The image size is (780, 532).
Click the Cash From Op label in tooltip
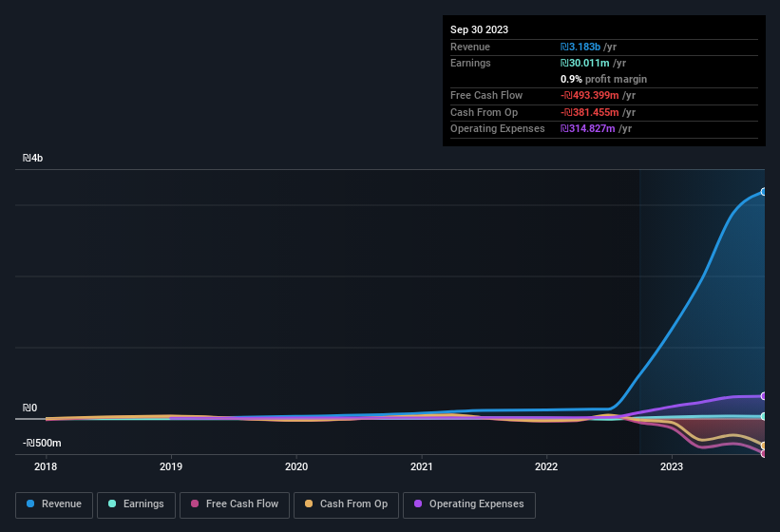click(x=484, y=112)
